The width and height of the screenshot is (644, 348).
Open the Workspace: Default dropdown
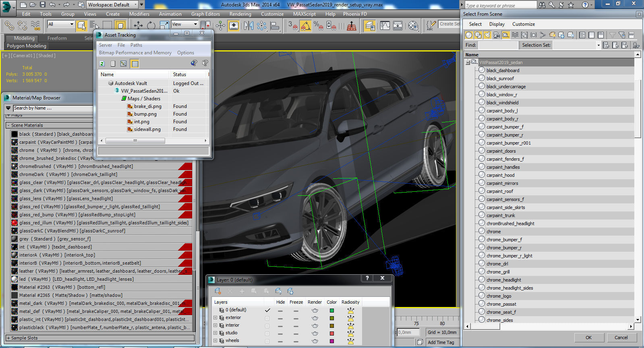tap(112, 5)
